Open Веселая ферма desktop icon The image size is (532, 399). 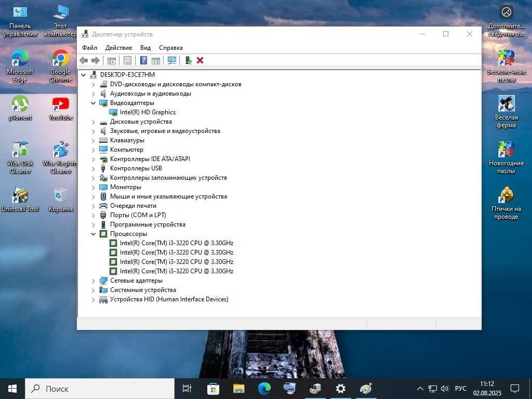506,112
